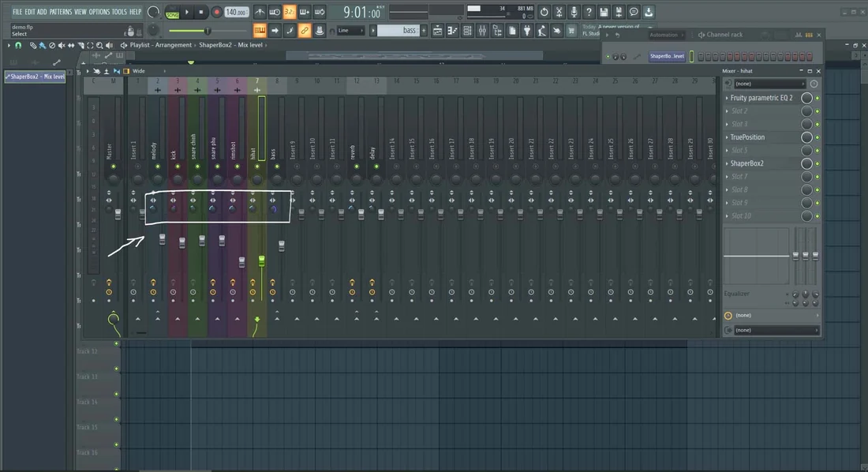Toggle TruePosition slot enable LED
Viewport: 868px width, 472px height.
click(x=817, y=137)
